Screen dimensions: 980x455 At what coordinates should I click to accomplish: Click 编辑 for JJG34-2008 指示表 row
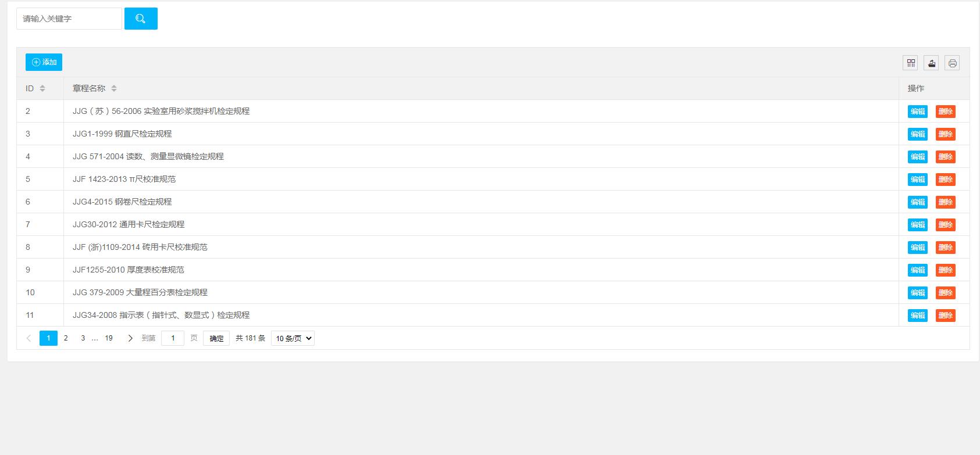(918, 316)
